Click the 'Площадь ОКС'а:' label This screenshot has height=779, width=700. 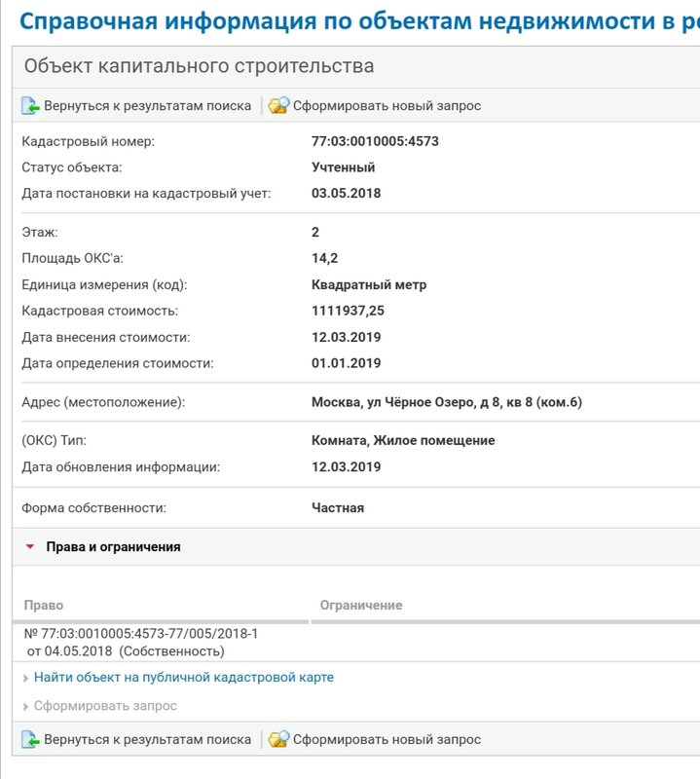coord(73,258)
